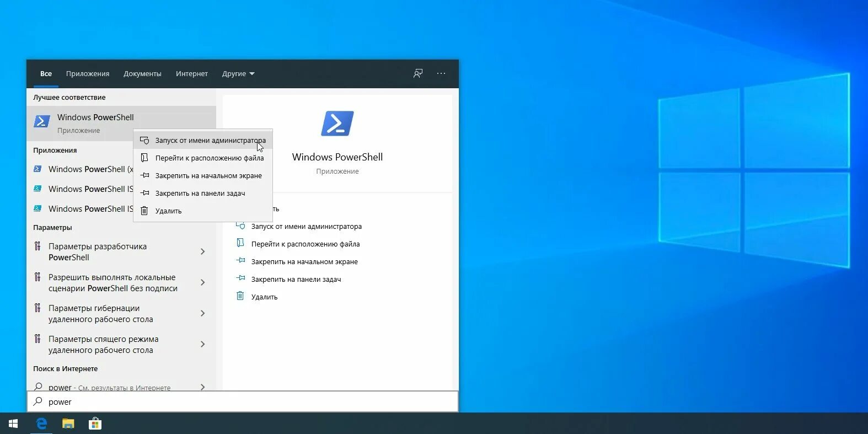Image resolution: width=868 pixels, height=434 pixels.
Task: Click the pin icon for Закрепить на начальном экране in the context menu
Action: (144, 175)
